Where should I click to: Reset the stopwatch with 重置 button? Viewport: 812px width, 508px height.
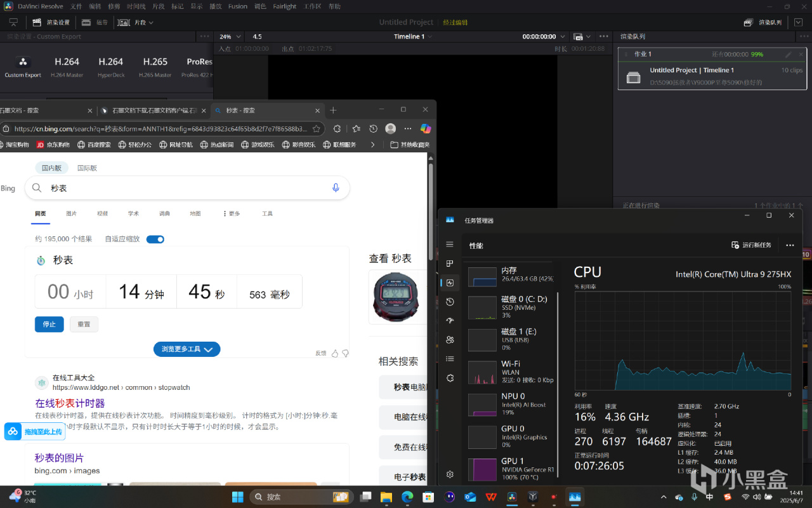click(x=84, y=324)
